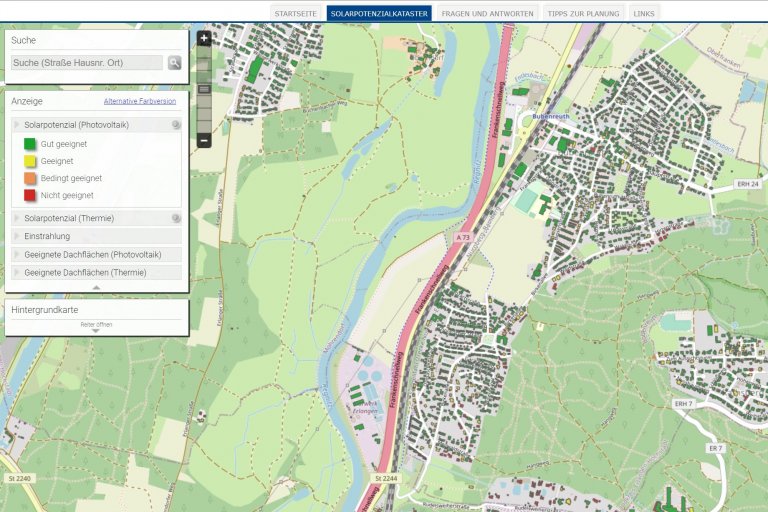Collapse the Solarpotenzial (Photovoltaik) section
This screenshot has width=768, height=512.
pos(69,125)
